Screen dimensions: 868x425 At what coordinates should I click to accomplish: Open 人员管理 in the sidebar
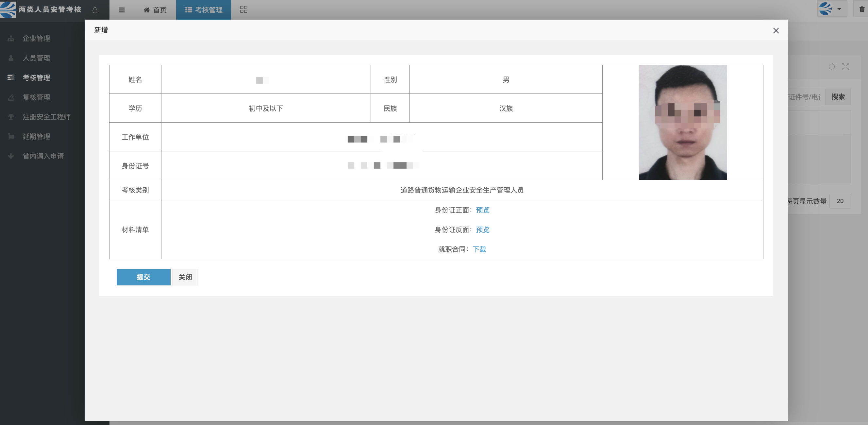click(x=36, y=58)
